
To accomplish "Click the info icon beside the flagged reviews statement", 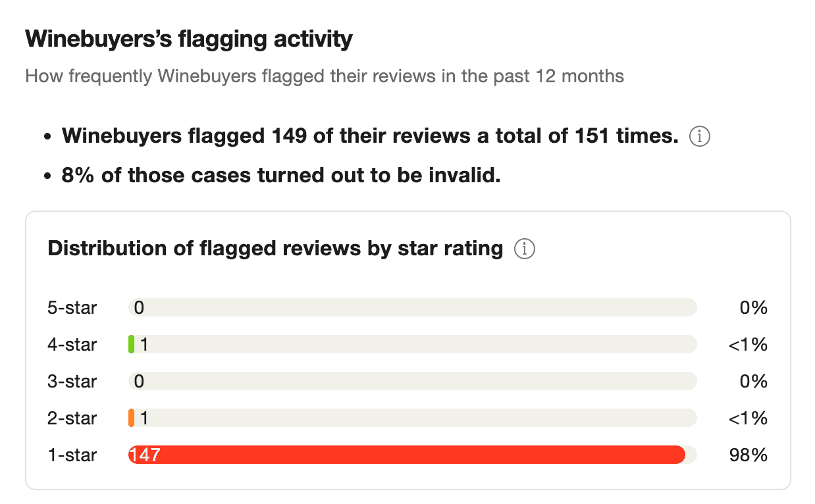I will pos(700,136).
